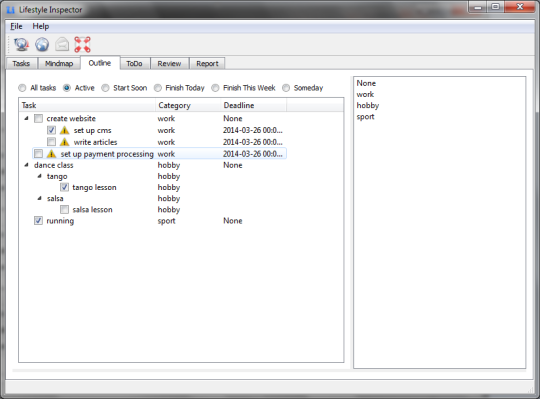Select sport in the category list
This screenshot has width=540, height=399.
(x=365, y=117)
